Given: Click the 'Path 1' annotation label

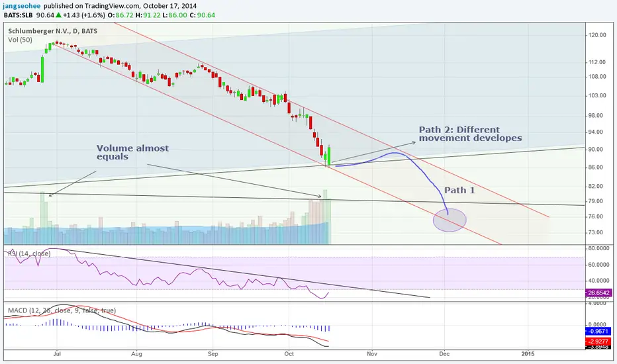Looking at the screenshot, I should [x=459, y=191].
